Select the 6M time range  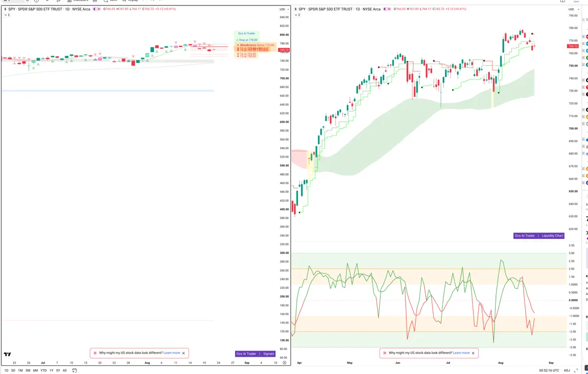pos(35,371)
